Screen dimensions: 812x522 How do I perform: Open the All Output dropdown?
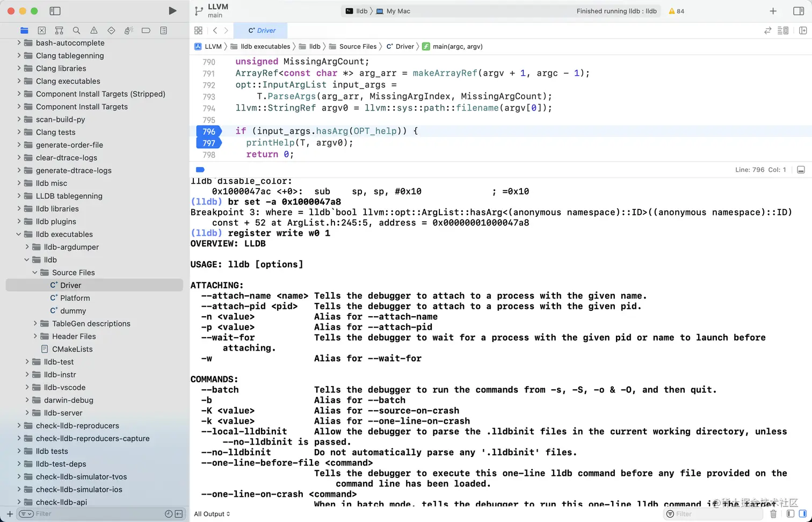(212, 514)
